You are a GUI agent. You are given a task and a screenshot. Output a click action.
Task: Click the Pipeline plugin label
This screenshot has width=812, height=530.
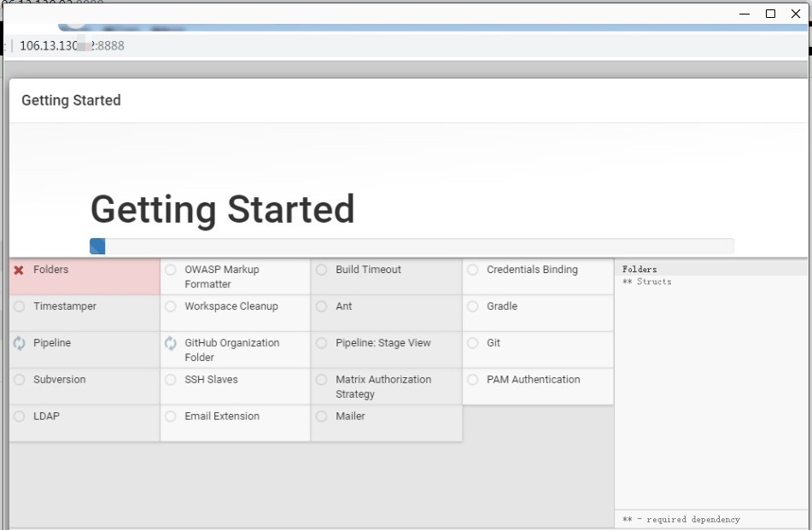point(52,343)
